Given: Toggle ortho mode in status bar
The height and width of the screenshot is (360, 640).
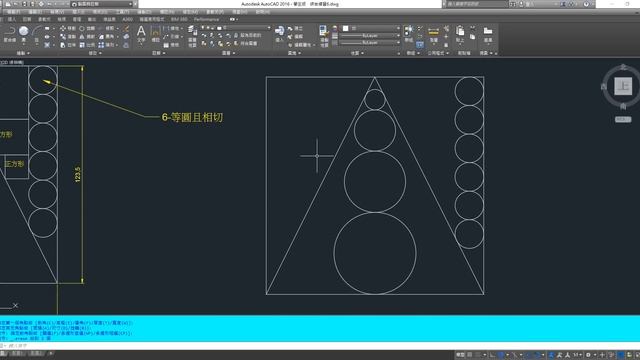Looking at the screenshot, I should click(492, 355).
